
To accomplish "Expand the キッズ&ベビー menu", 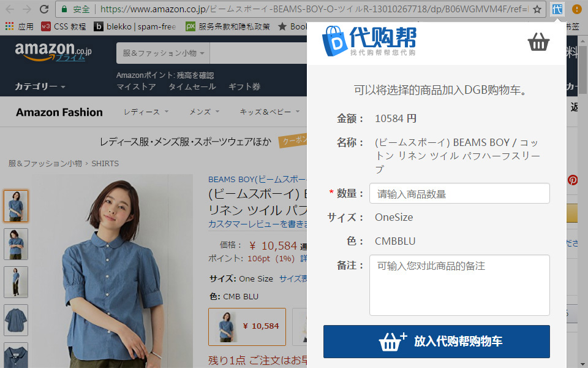I will click(270, 112).
